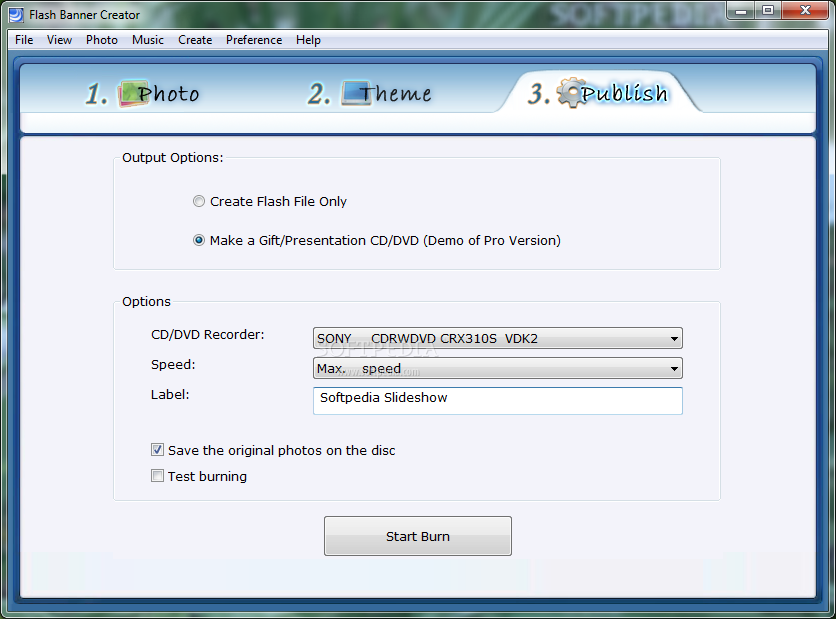Maximize the Flash Banner Creator window
This screenshot has height=619, width=836.
tap(768, 10)
